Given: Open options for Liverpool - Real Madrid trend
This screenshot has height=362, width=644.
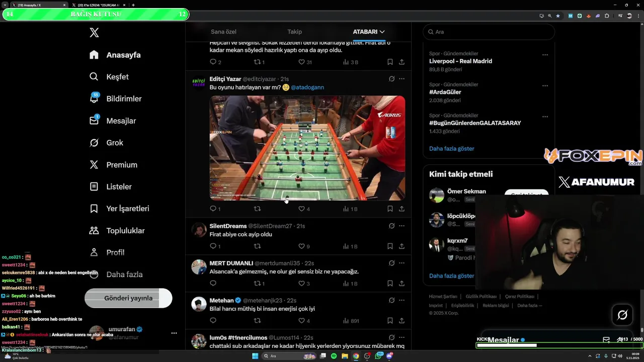Looking at the screenshot, I should click(x=545, y=55).
